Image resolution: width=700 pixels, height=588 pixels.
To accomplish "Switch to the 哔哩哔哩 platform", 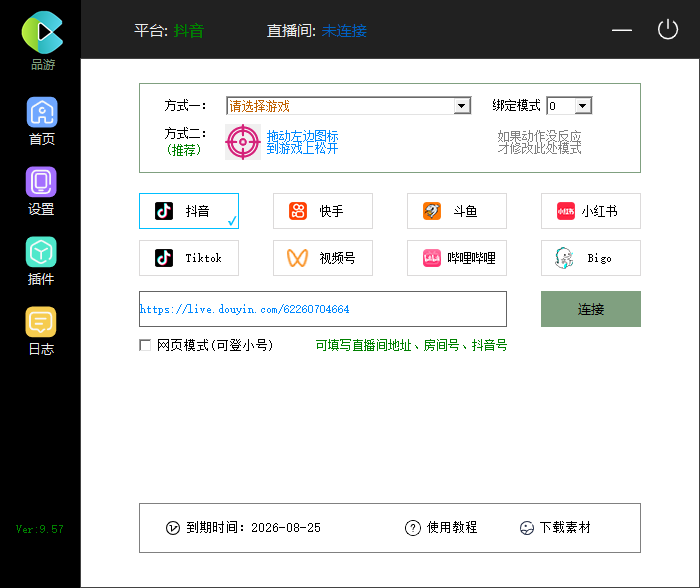I will [456, 258].
